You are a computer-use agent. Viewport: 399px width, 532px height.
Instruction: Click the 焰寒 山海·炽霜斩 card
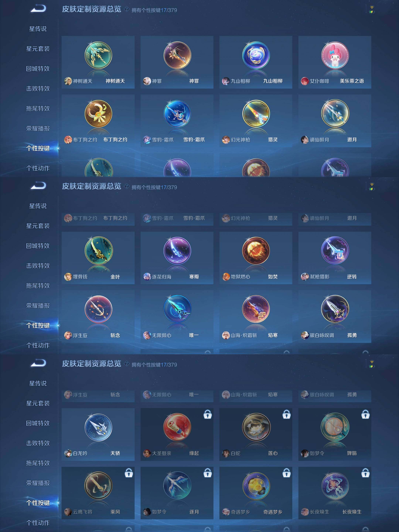pyautogui.click(x=256, y=316)
